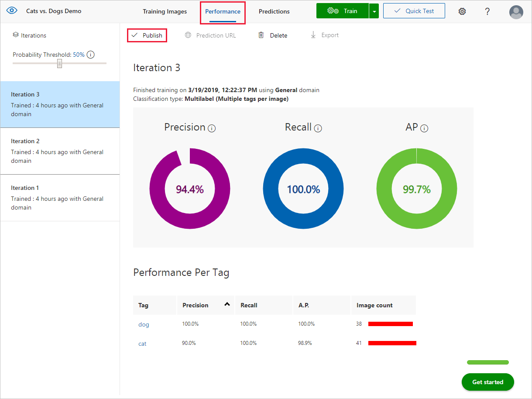Viewport: 532px width, 399px height.
Task: Switch to the Training Images tab
Action: coord(165,11)
